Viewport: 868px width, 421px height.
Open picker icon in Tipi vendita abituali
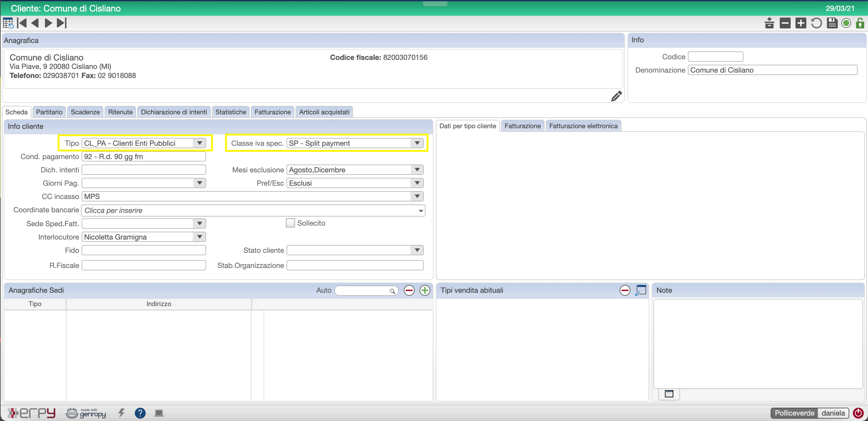pyautogui.click(x=640, y=290)
